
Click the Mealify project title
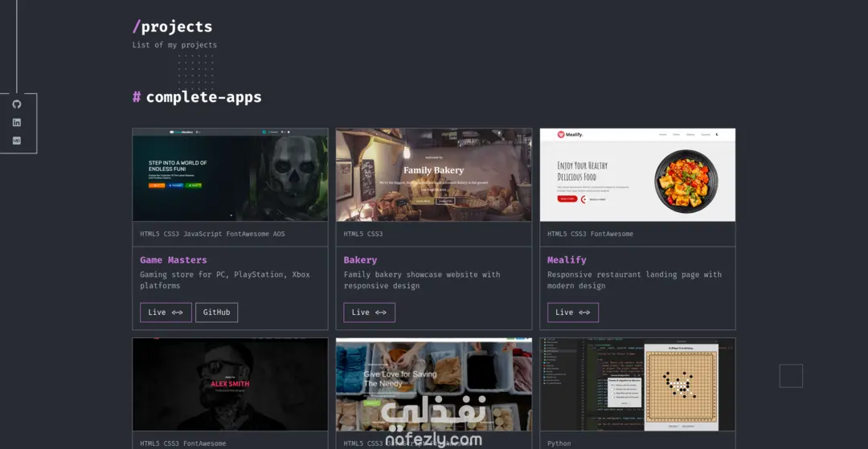click(567, 260)
